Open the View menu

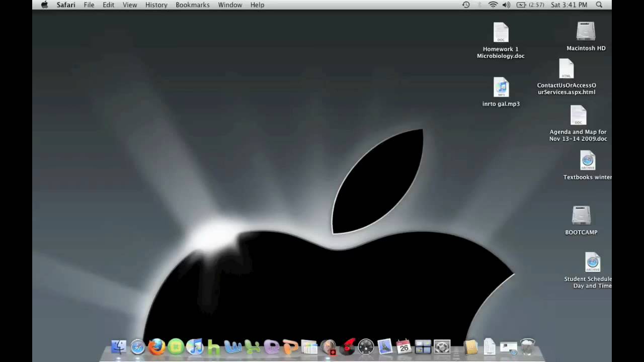(x=130, y=5)
